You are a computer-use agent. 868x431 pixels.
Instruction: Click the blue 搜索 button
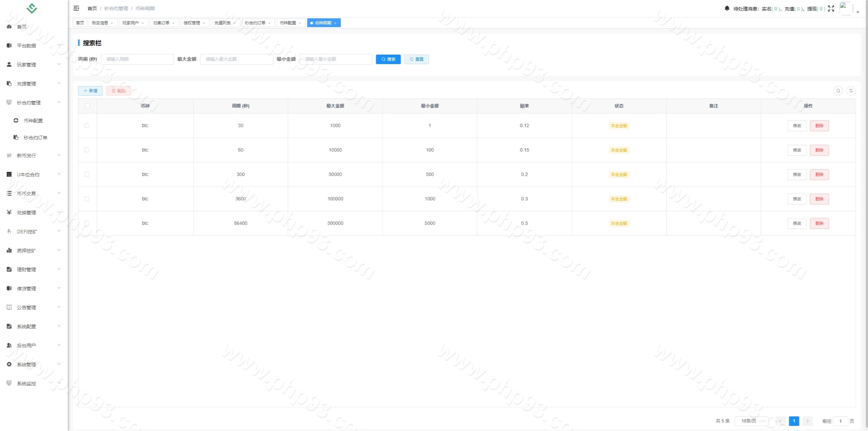(x=388, y=59)
